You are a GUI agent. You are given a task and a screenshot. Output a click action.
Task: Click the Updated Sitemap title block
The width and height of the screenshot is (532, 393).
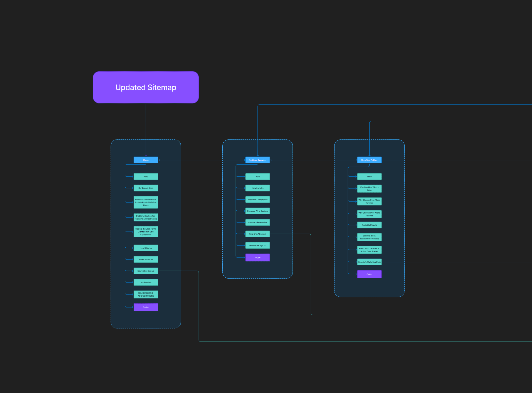146,87
